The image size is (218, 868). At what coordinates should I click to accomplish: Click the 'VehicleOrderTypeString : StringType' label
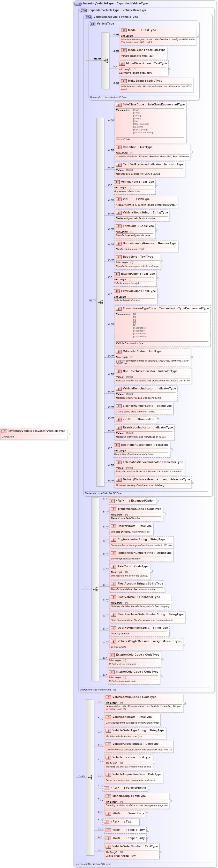tap(138, 730)
